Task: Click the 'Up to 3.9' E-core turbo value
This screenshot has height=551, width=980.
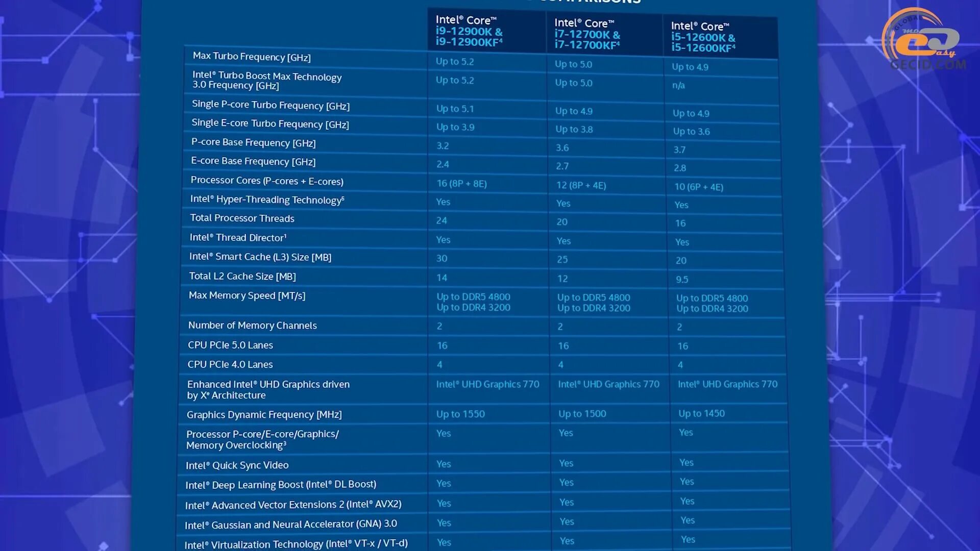Action: [455, 127]
